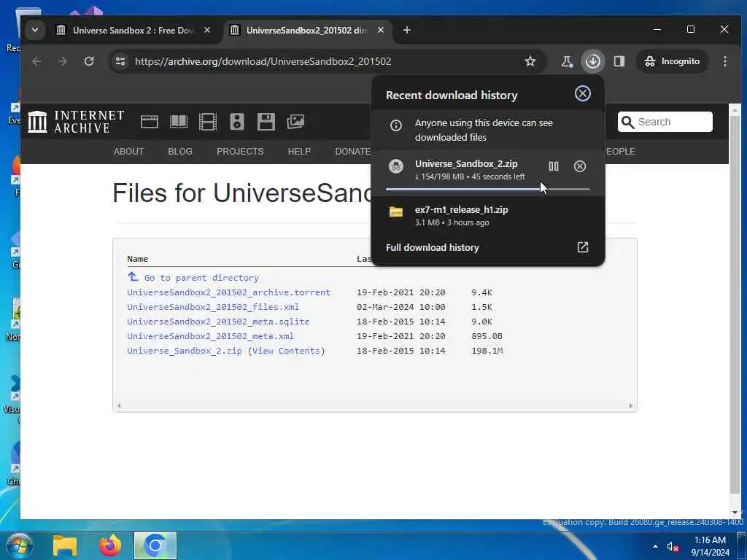Click the Name column header
Image resolution: width=747 pixels, height=560 pixels.
pos(138,259)
